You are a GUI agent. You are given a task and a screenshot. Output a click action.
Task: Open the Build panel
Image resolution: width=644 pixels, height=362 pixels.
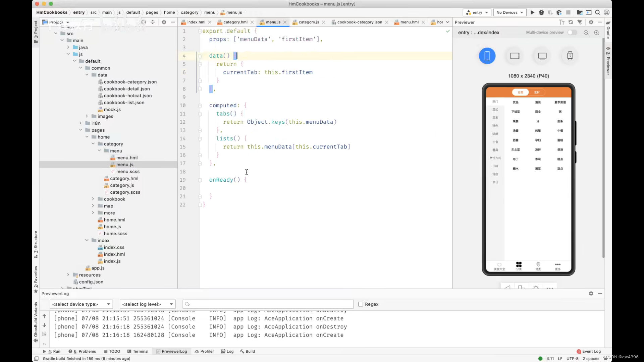coord(250,351)
